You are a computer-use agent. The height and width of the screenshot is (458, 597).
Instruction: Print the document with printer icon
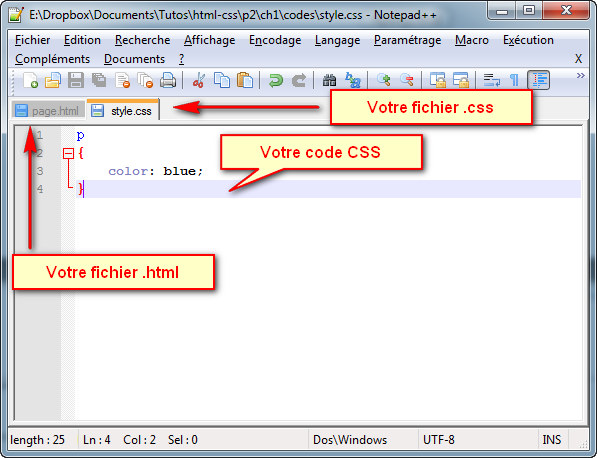(168, 80)
